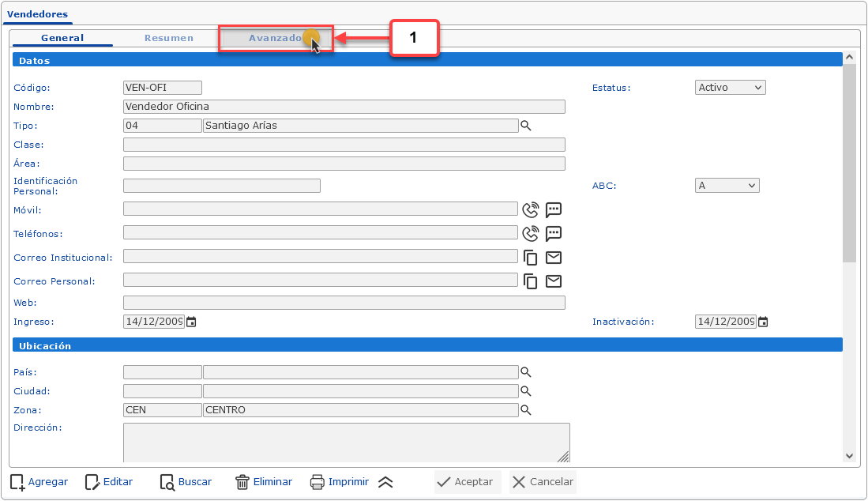This screenshot has height=501, width=868.
Task: Click the Agregar button
Action: [39, 482]
